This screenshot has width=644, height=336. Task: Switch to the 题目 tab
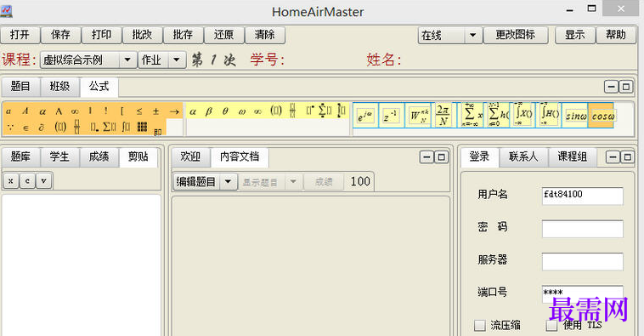point(20,87)
